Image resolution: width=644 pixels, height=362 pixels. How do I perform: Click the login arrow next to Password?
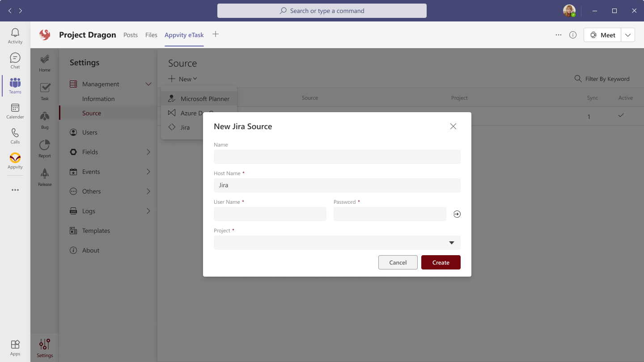[457, 214]
